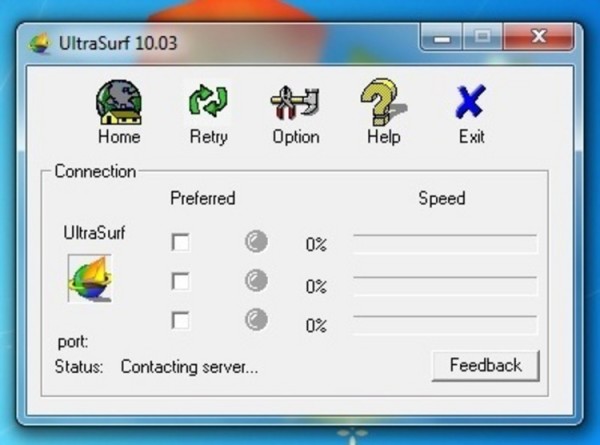
Task: Click first server status indicator light
Action: click(x=256, y=241)
